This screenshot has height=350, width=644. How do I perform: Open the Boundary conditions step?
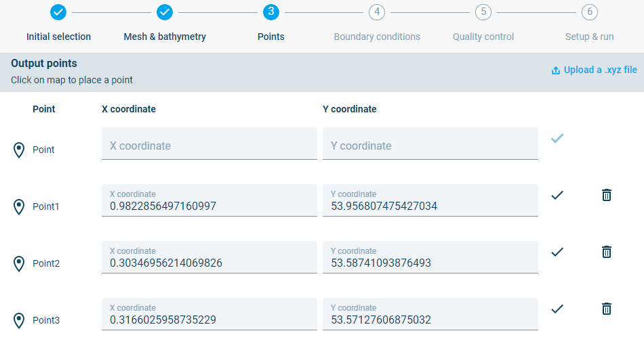pyautogui.click(x=377, y=12)
